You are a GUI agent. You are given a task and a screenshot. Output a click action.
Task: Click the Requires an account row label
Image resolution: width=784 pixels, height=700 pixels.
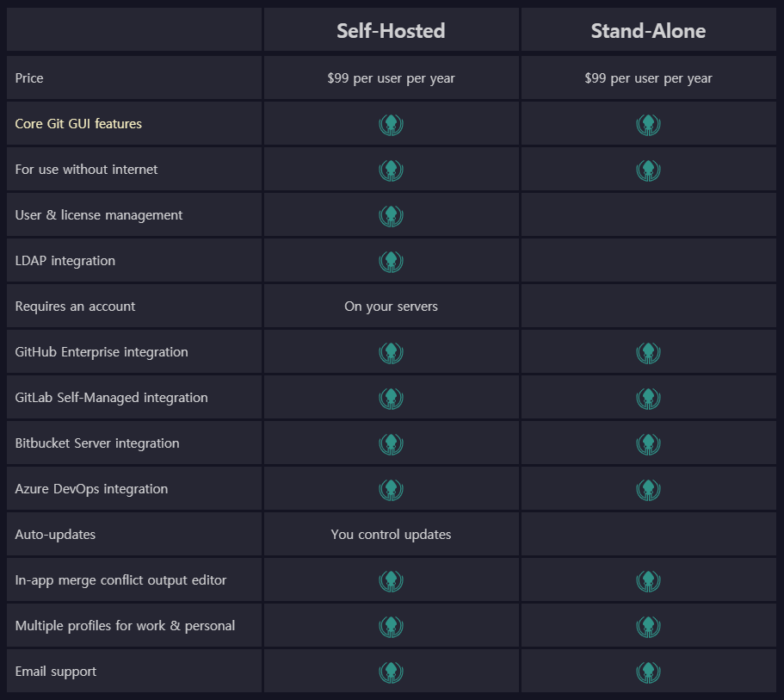pos(75,307)
